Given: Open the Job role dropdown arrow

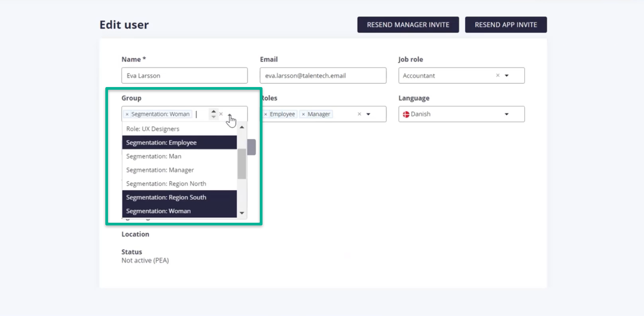Looking at the screenshot, I should [507, 76].
